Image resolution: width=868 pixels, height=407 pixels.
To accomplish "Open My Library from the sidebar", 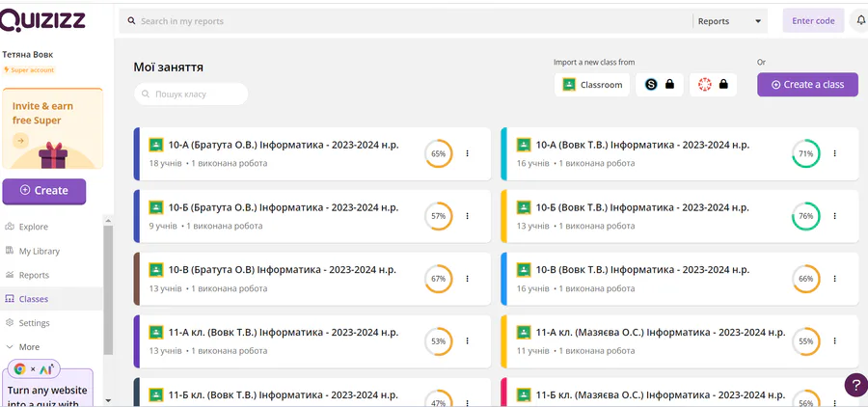I will click(39, 251).
